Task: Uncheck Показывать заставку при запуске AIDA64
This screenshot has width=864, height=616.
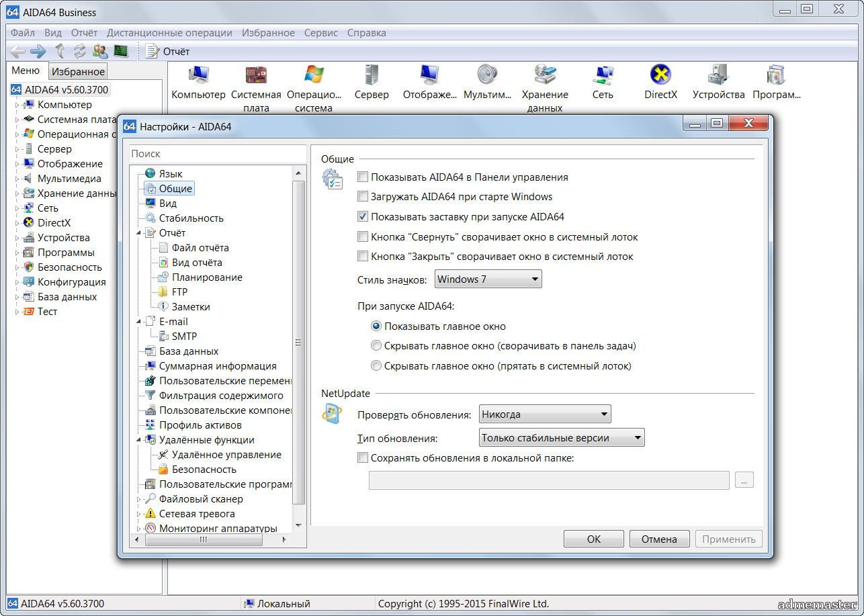Action: [363, 217]
